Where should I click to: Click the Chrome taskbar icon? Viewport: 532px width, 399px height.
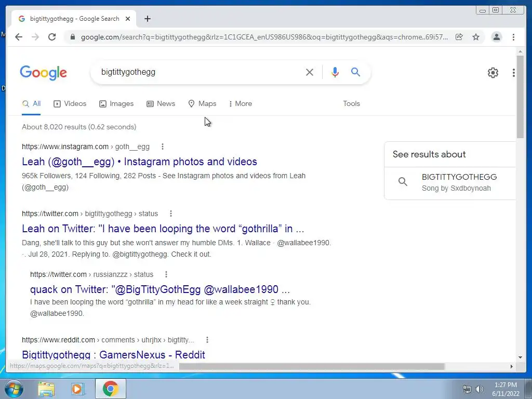[x=111, y=389]
